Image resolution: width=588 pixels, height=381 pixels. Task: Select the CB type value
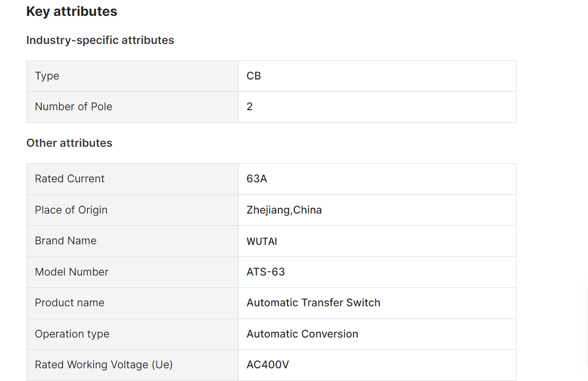(x=254, y=76)
